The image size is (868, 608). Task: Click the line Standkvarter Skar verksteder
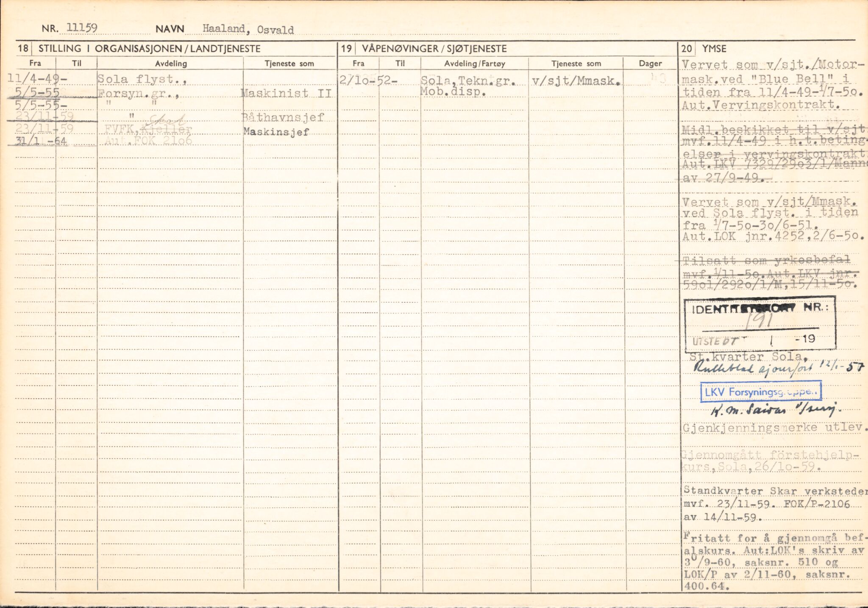point(775,491)
